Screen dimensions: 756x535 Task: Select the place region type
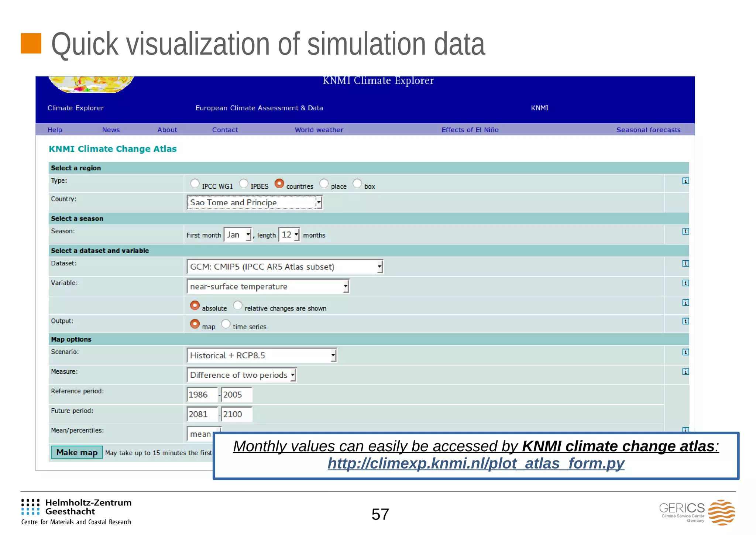324,184
